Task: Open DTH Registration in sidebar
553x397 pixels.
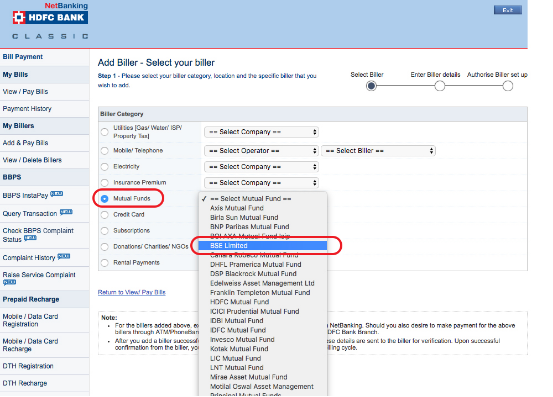Action: click(28, 366)
